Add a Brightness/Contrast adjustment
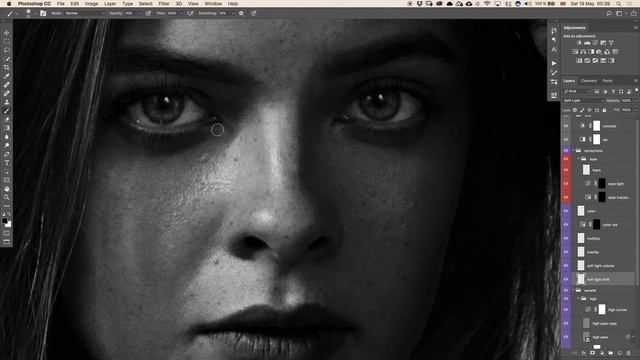Viewport: 640px width, 360px height. click(x=579, y=43)
